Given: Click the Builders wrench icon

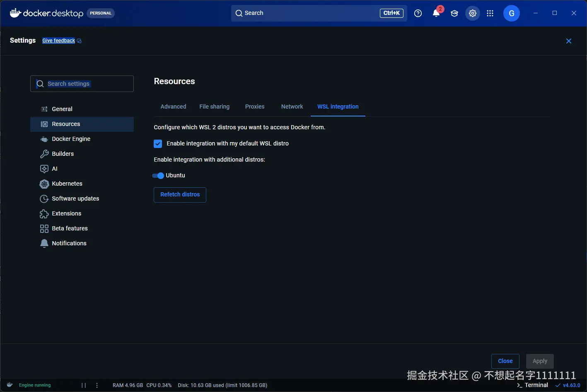Looking at the screenshot, I should click(x=44, y=154).
